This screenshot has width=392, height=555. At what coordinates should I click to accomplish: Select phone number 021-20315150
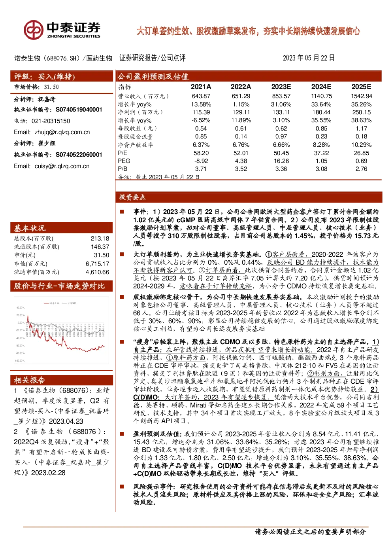(51, 121)
